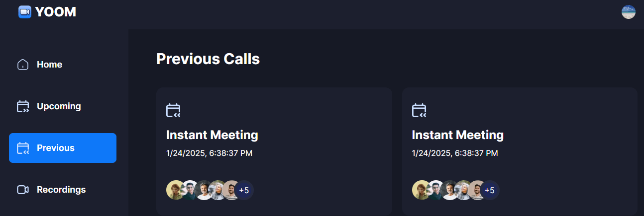Click the first meeting card's calendar icon
644x216 pixels.
coord(173,110)
